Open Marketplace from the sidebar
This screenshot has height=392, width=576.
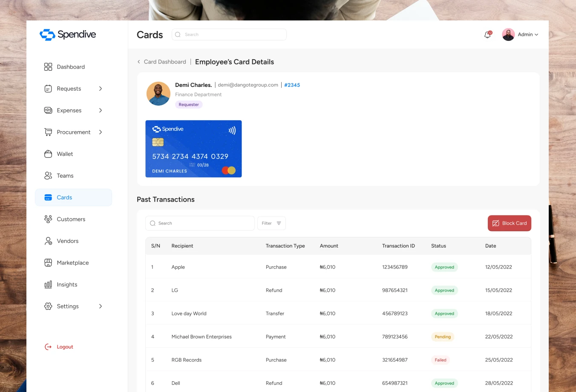[x=73, y=262]
